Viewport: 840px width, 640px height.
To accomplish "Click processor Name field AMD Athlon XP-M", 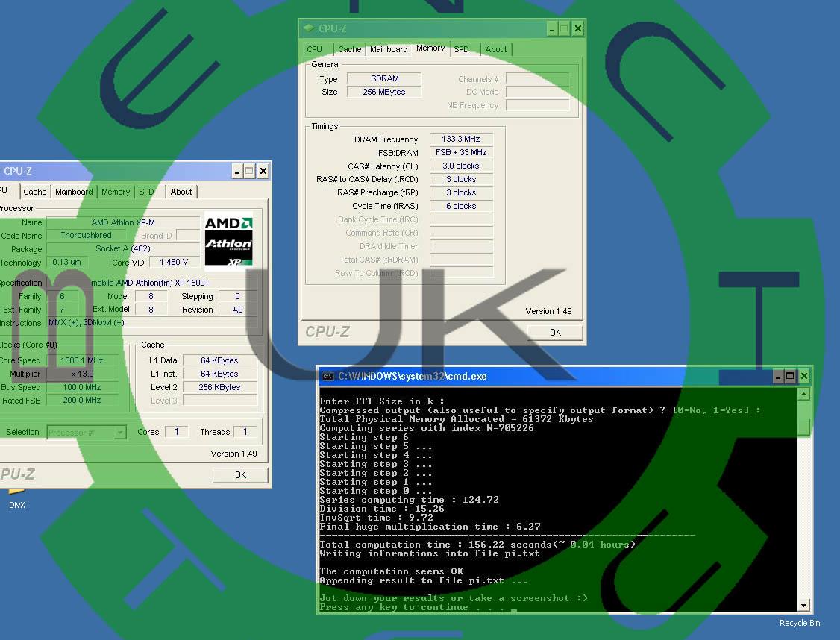I will 123,222.
